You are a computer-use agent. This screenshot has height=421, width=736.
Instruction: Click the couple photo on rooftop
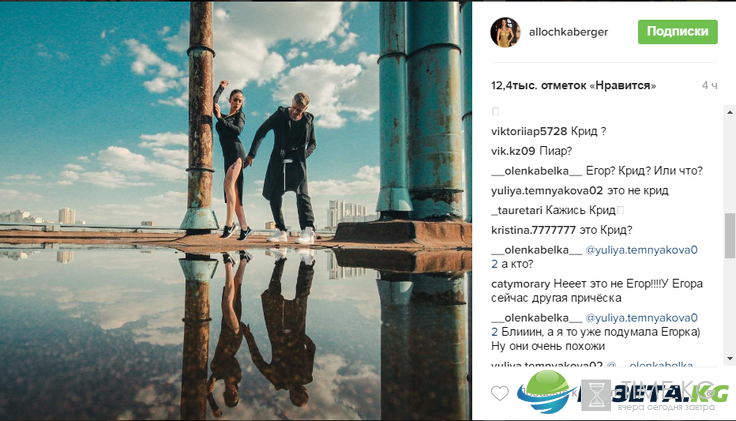click(236, 210)
